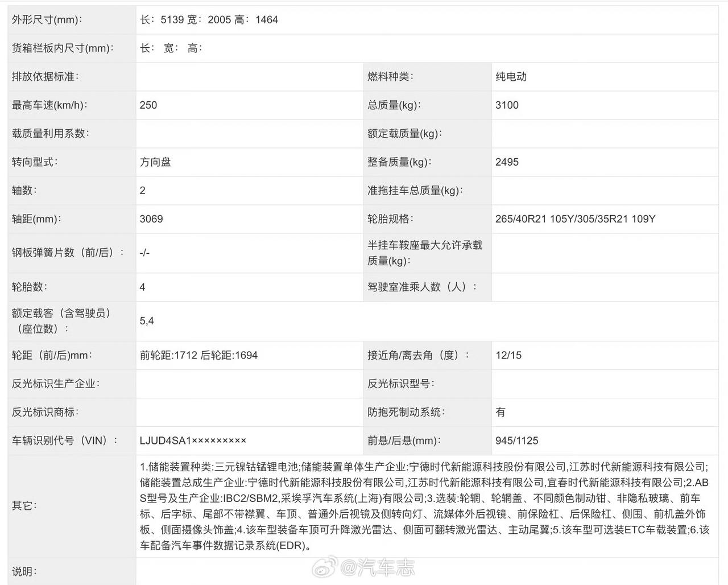This screenshot has width=728, height=585.
Task: Click the 接近角/离去角（度） label
Action: click(x=419, y=355)
